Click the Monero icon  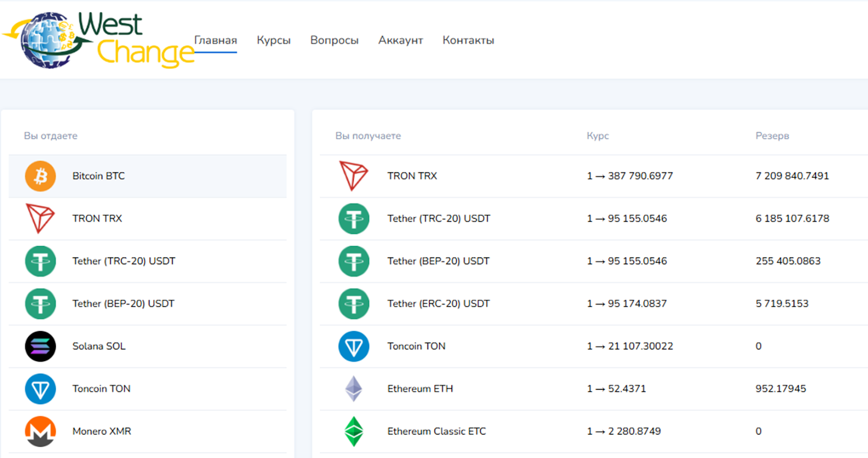(40, 431)
